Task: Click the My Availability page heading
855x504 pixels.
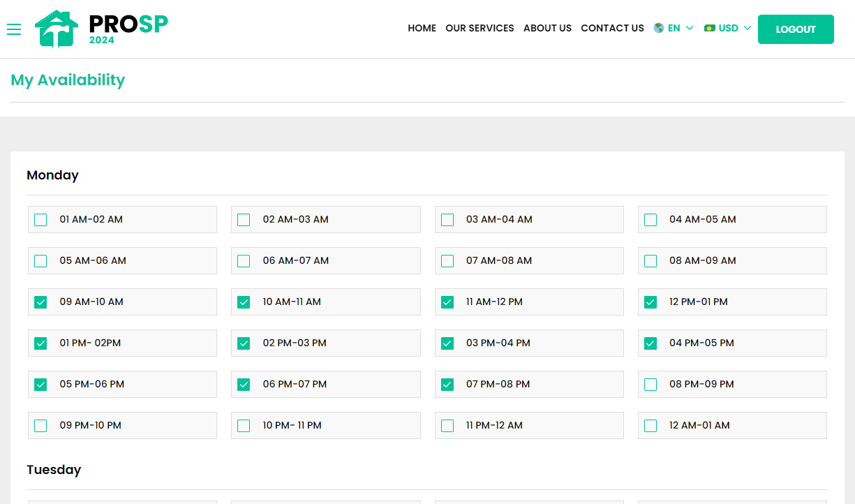Action: pyautogui.click(x=68, y=80)
